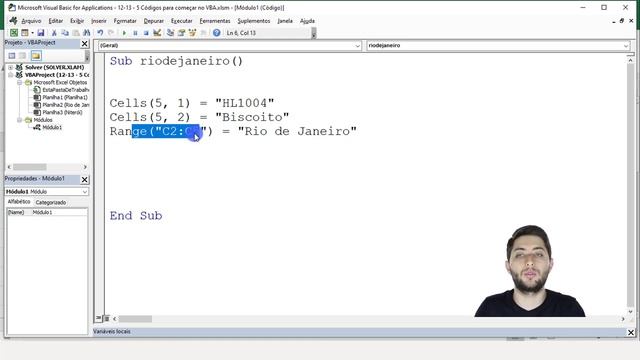Click the Cut scissors icon
Screen dimensions: 640x360
click(x=54, y=33)
